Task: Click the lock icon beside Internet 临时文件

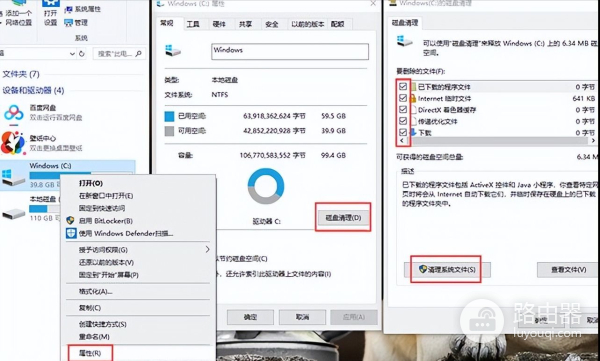Action: coord(413,98)
